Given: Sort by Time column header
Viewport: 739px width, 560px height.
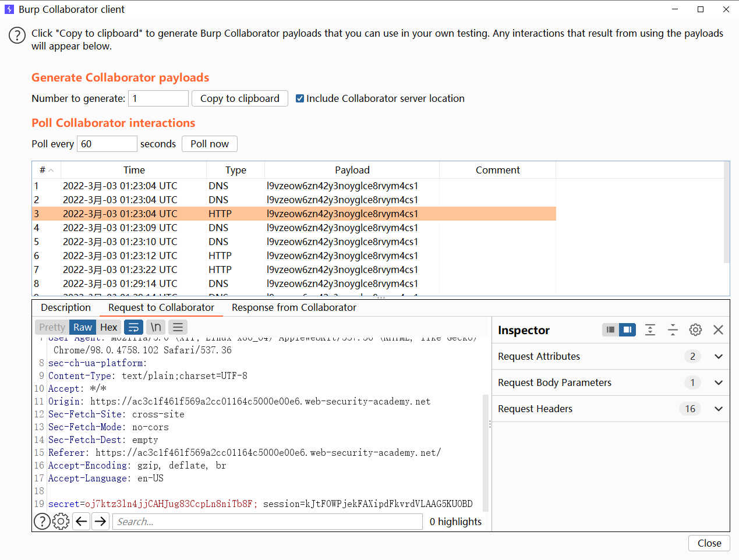Looking at the screenshot, I should [134, 170].
